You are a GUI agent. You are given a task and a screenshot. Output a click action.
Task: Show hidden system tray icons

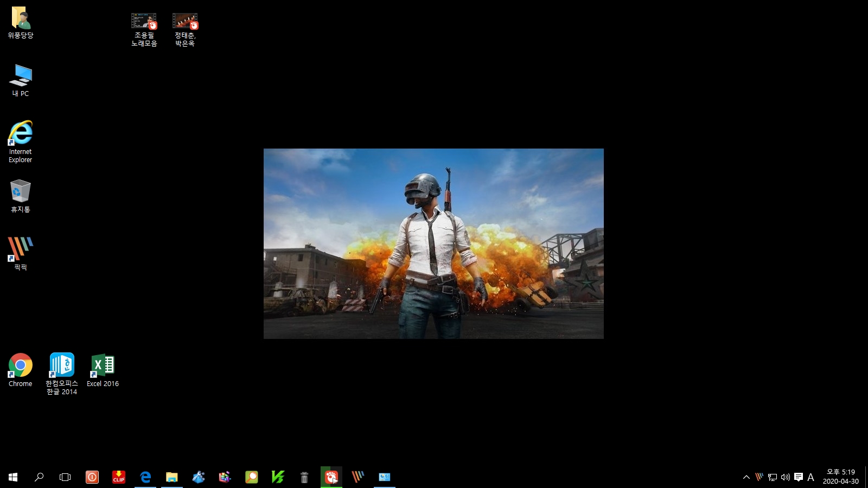[x=746, y=477]
